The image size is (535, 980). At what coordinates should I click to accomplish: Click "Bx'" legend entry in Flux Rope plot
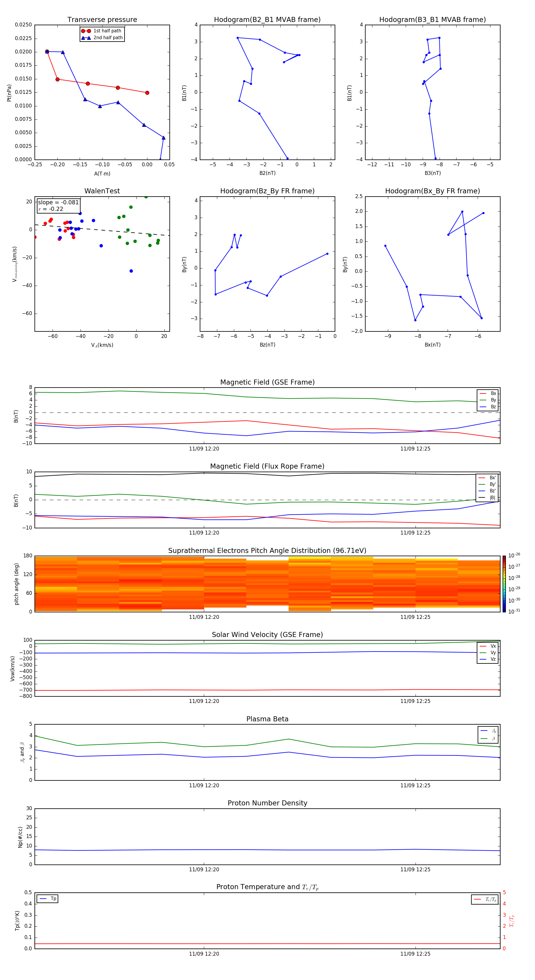[487, 478]
